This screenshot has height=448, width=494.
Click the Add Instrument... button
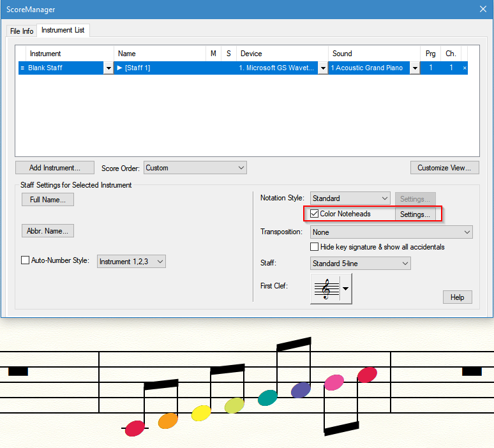coord(55,168)
